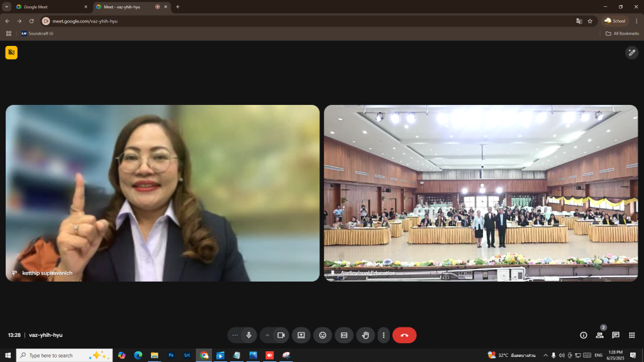644x362 pixels.
Task: Open the Soundcraft Ui bookmark
Action: pyautogui.click(x=37, y=33)
